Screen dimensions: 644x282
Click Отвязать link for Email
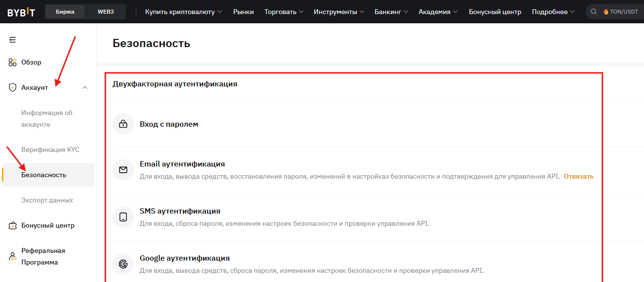coord(579,176)
